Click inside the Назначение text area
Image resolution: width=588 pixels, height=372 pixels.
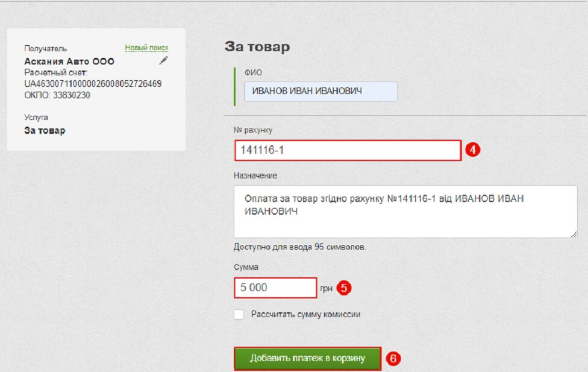pos(405,212)
